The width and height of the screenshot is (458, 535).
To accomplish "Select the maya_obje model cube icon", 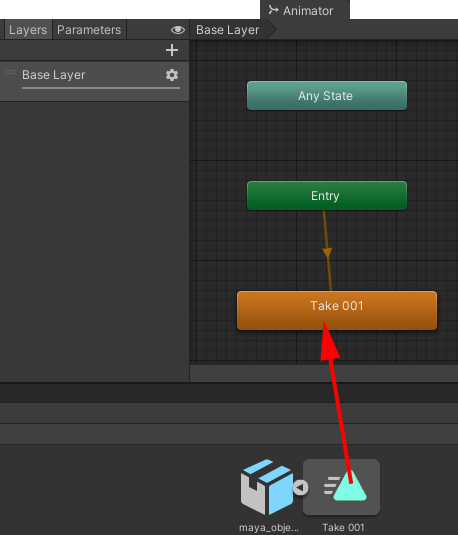I will click(x=267, y=487).
